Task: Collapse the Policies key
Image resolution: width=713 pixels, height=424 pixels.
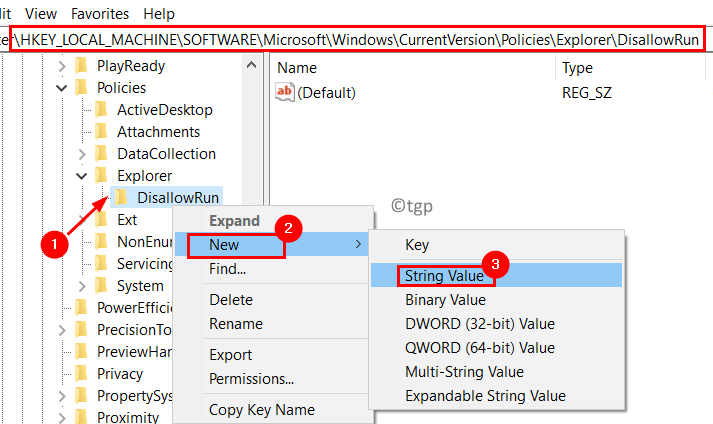Action: point(62,88)
